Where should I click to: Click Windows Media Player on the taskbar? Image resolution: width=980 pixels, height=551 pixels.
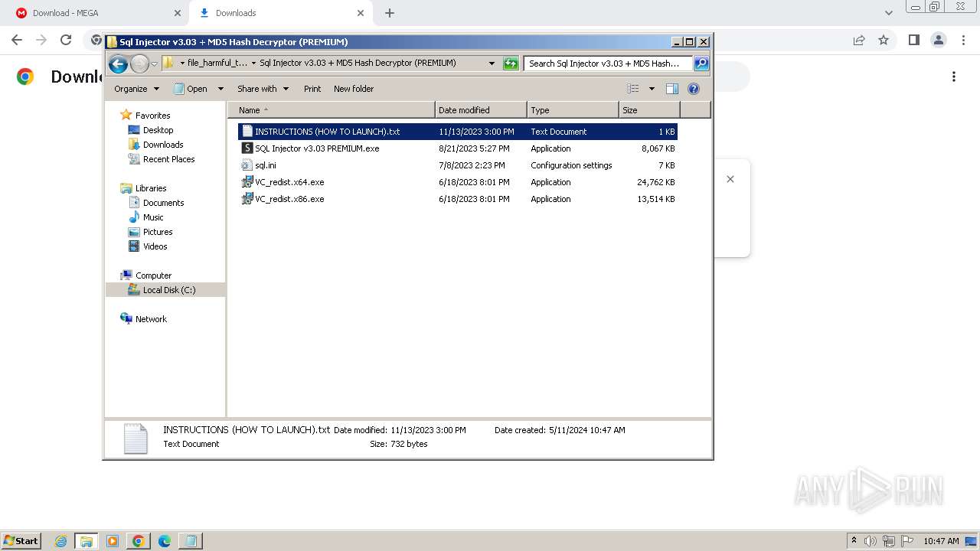tap(113, 541)
